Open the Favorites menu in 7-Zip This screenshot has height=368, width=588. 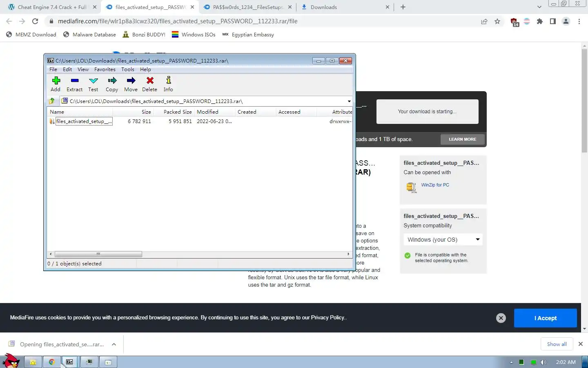click(x=105, y=70)
